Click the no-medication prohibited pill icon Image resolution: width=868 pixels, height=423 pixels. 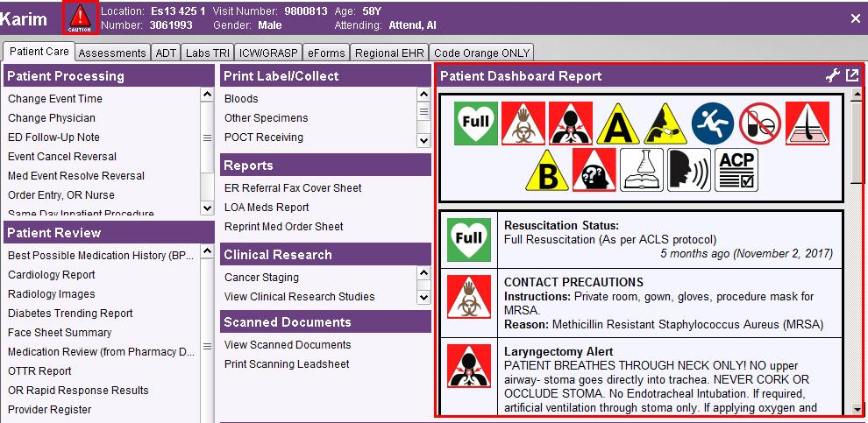[x=760, y=123]
